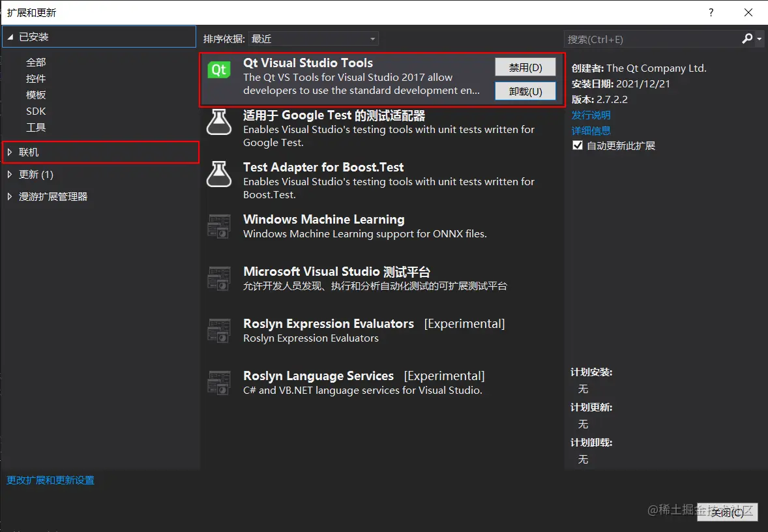Image resolution: width=768 pixels, height=532 pixels.
Task: Open the search options dropdown arrow
Action: (759, 38)
